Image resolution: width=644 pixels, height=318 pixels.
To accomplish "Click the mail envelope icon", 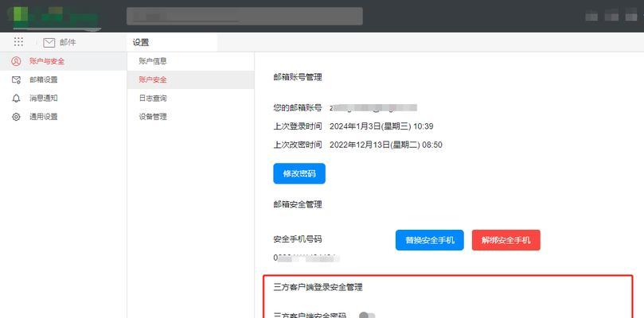I will [49, 42].
